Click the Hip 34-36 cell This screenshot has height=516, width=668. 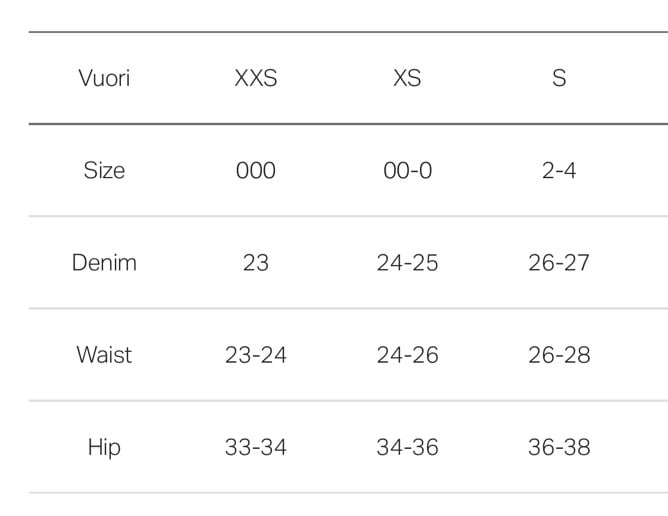tap(407, 447)
